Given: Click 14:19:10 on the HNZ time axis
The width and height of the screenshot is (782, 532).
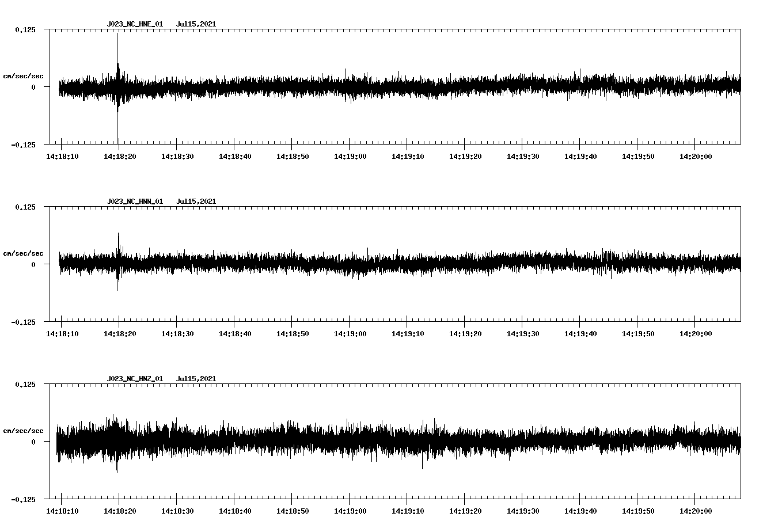Looking at the screenshot, I should 408,511.
